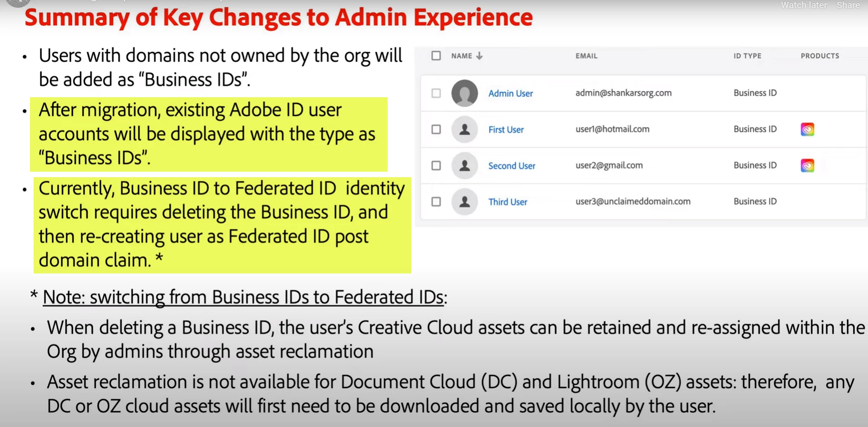Screen dimensions: 868x427
Task: Open the Third User profile link
Action: (508, 202)
